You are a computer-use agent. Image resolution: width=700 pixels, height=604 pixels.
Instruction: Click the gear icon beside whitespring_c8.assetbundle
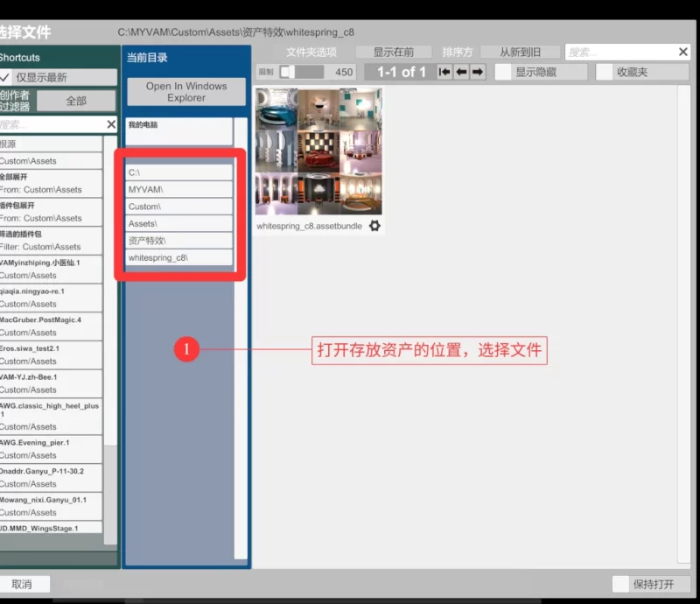[374, 226]
